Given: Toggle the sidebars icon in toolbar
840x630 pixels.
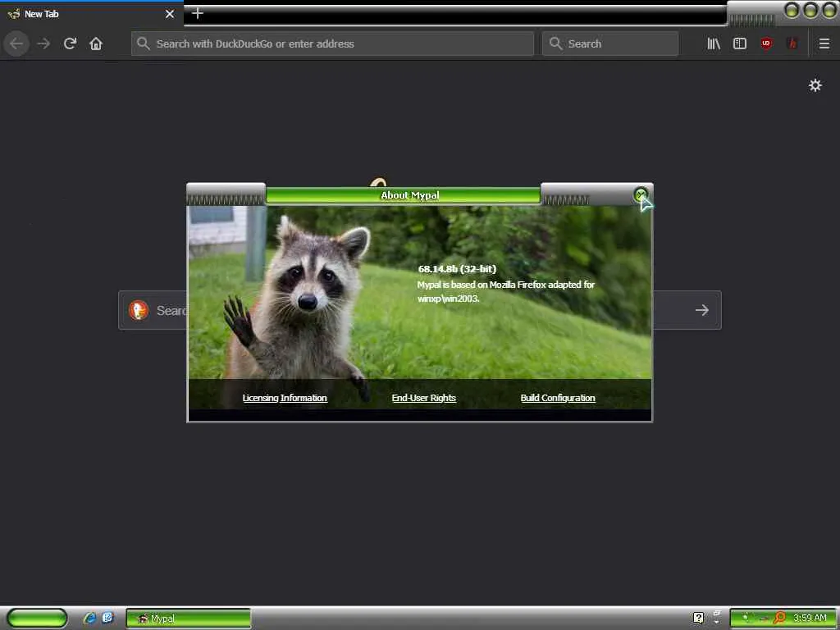Looking at the screenshot, I should [x=740, y=43].
